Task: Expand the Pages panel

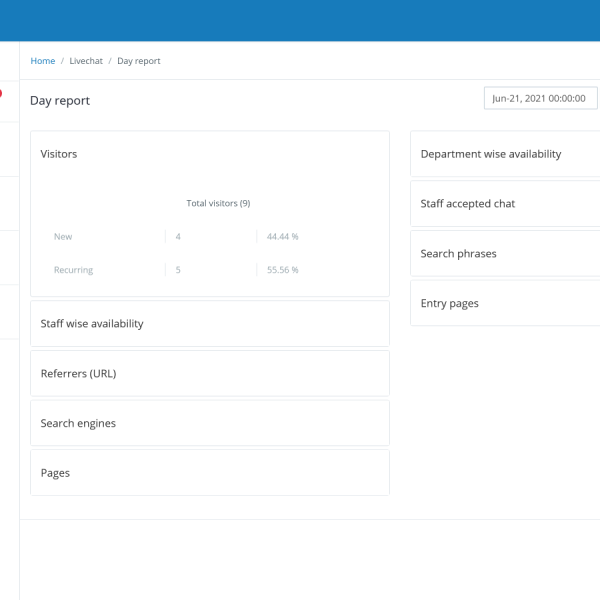Action: (x=210, y=473)
